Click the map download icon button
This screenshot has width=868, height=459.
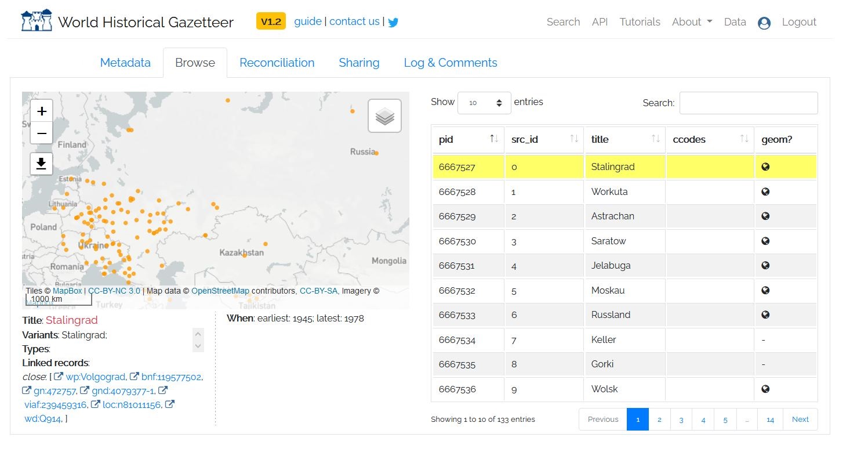[42, 164]
